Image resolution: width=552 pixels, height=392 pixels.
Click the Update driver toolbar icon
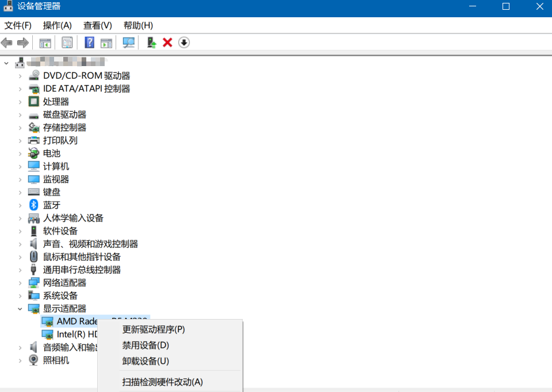[x=151, y=42]
